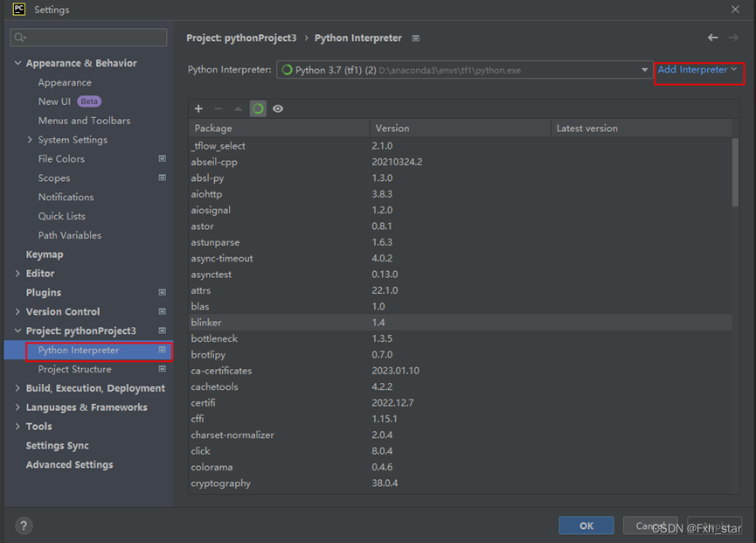The height and width of the screenshot is (543, 756).
Task: Click the Cancel button
Action: [650, 526]
